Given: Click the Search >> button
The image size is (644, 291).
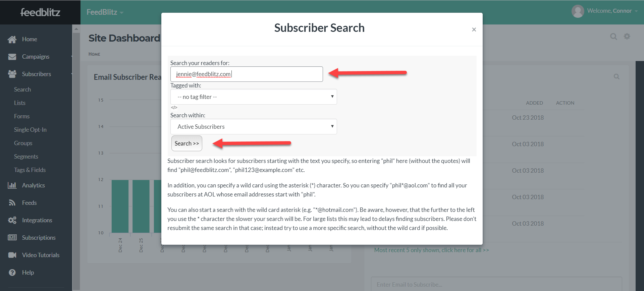Looking at the screenshot, I should pyautogui.click(x=187, y=143).
